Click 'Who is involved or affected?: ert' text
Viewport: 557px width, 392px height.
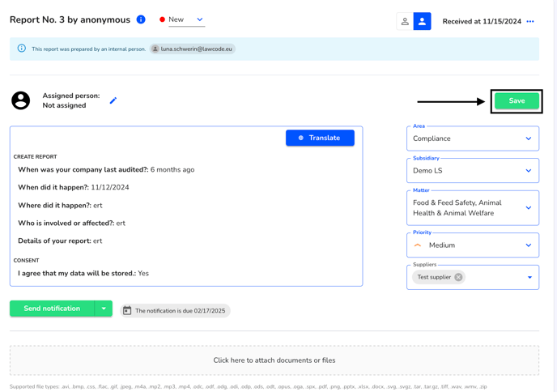[x=72, y=224]
